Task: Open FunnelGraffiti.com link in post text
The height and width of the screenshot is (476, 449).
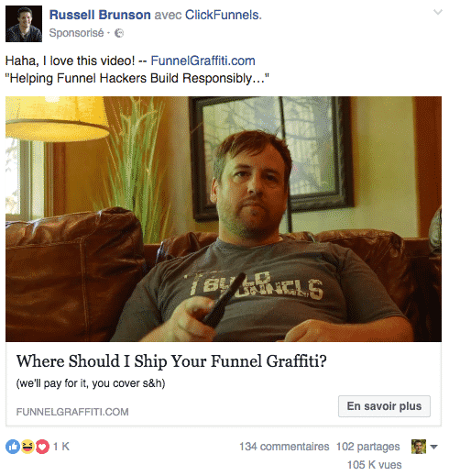Action: click(203, 61)
